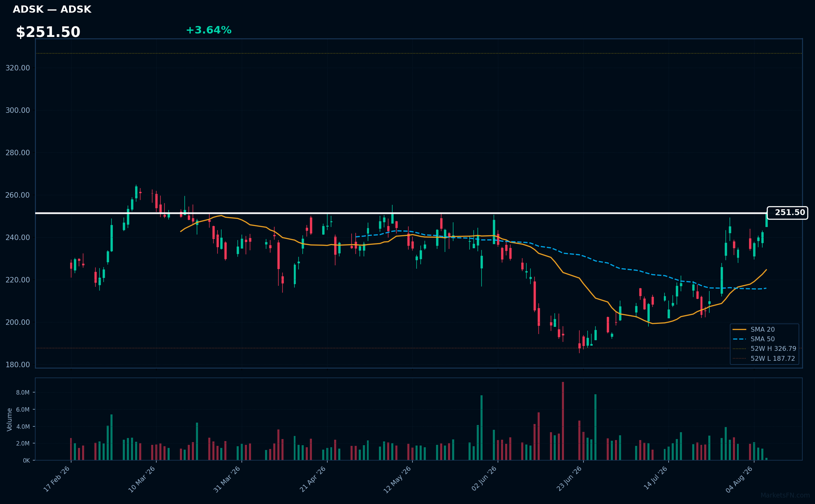
Task: Click the 12 May '26 date label
Action: coord(397,479)
